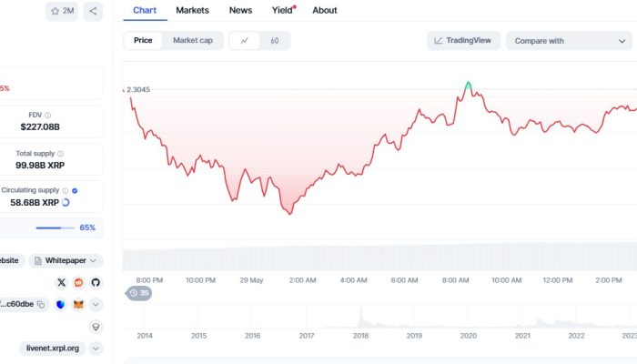Open the GitHub repository icon
This screenshot has height=364, width=637.
pos(95,283)
